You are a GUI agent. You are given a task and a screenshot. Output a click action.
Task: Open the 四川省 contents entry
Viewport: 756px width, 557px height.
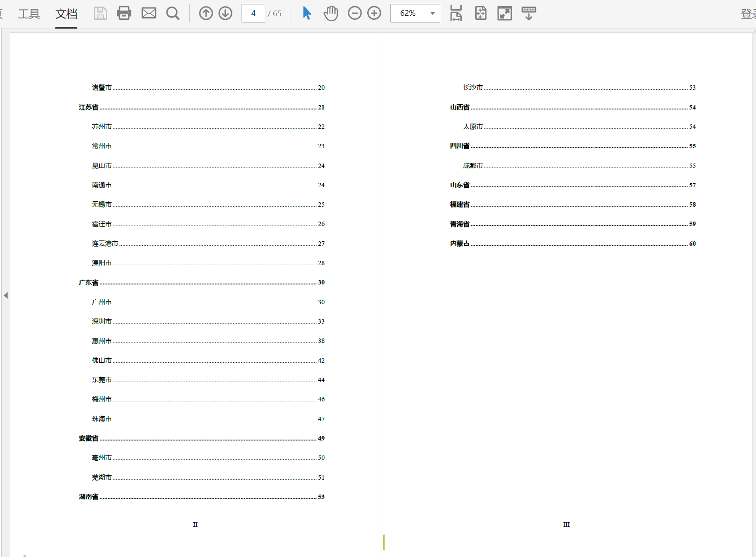573,146
